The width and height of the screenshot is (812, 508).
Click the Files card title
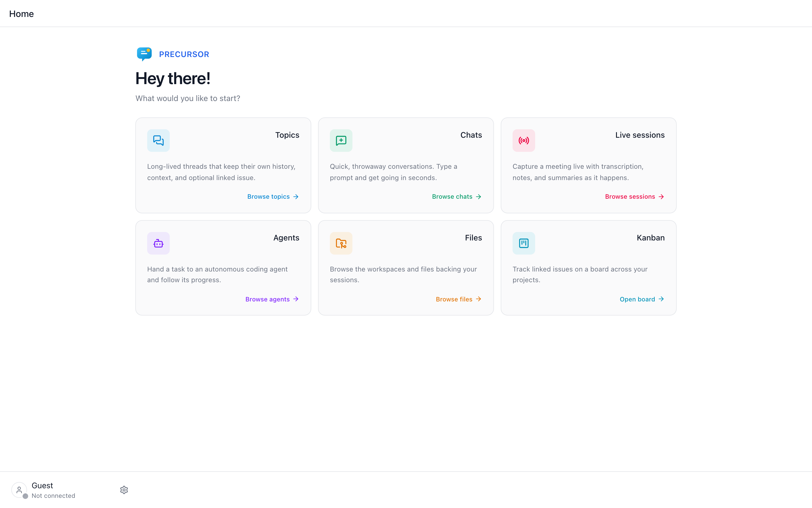point(473,238)
